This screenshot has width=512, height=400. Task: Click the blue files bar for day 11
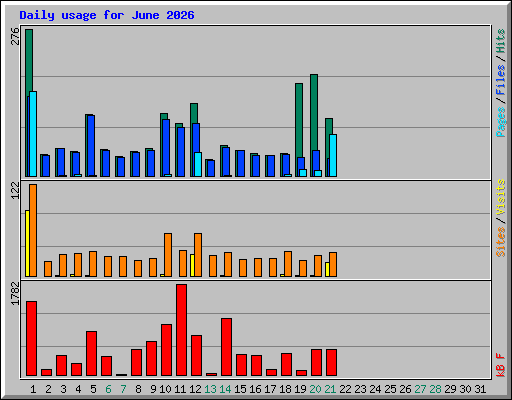(181, 152)
